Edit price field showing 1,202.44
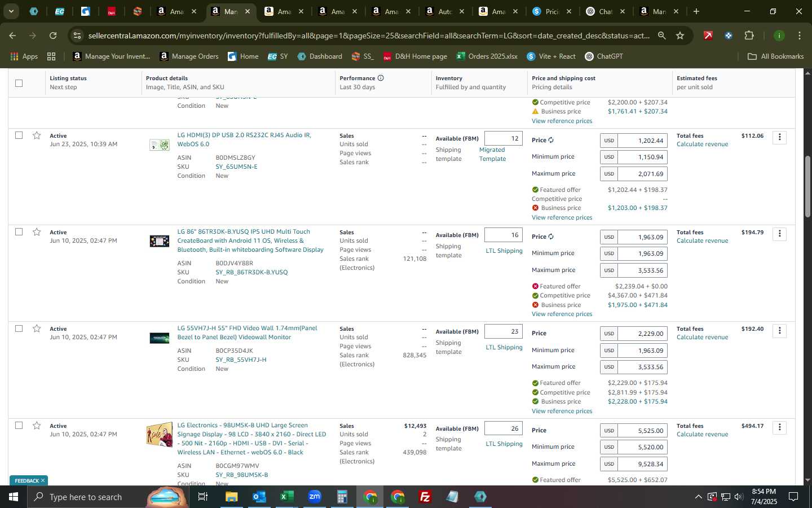 point(642,141)
